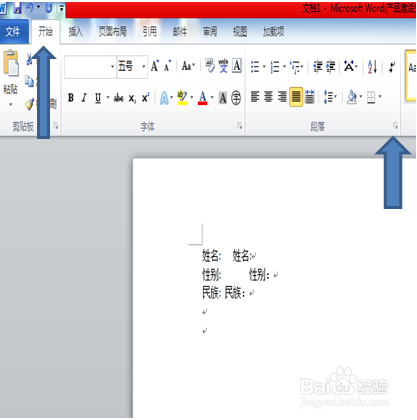The image size is (417, 420).
Task: Click the Shrink Font icon
Action: click(x=167, y=66)
